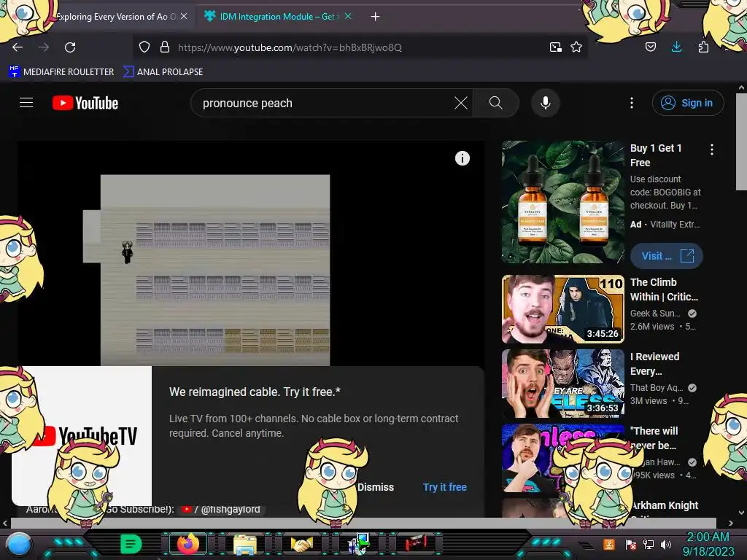This screenshot has height=560, width=747.
Task: Open options menu for Buy 1 Get 1 ad
Action: pos(712,149)
